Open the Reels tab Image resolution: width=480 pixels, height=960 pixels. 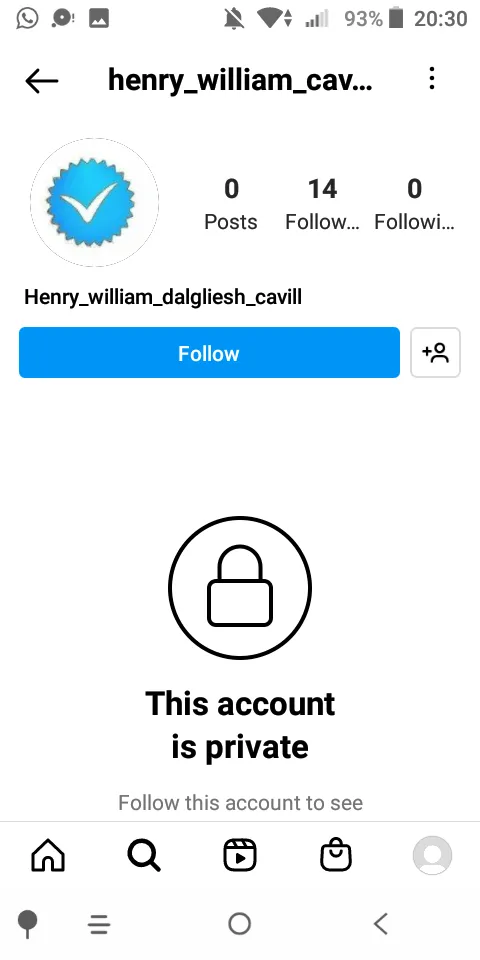pyautogui.click(x=239, y=855)
